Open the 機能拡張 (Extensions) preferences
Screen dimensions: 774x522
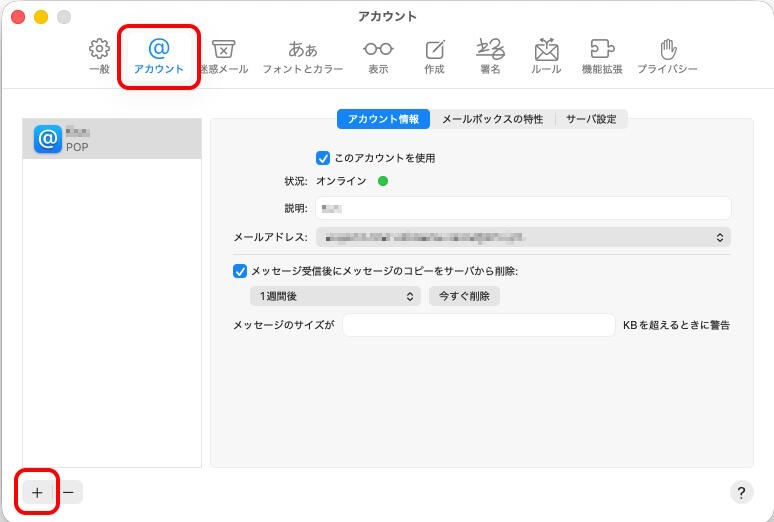click(602, 56)
